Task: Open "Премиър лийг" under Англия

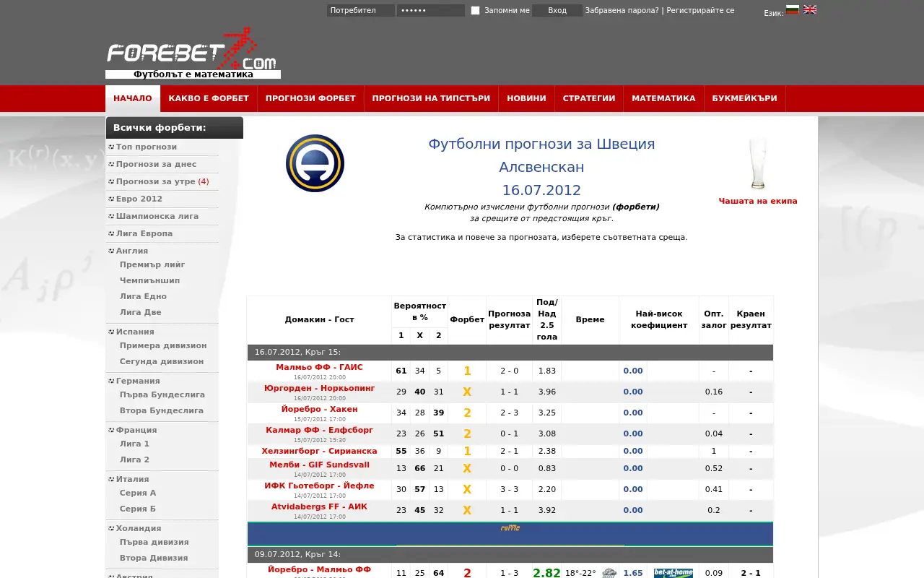Action: click(x=152, y=265)
